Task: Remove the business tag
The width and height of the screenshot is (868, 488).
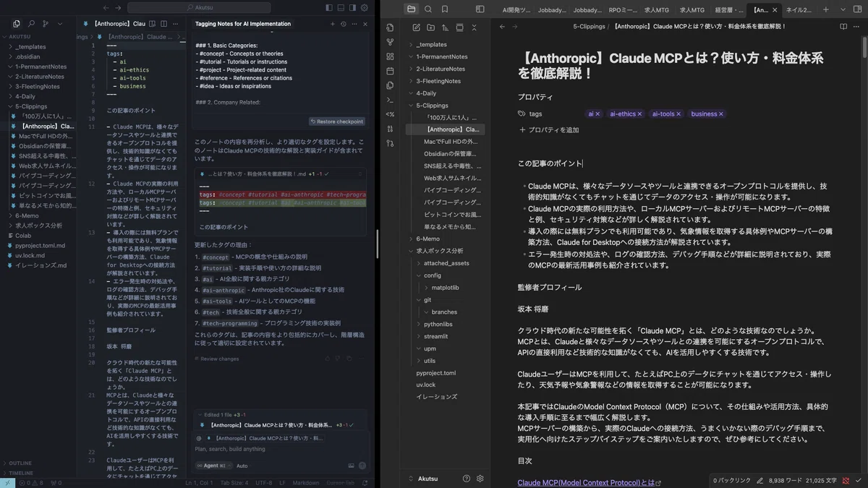Action: (x=721, y=114)
